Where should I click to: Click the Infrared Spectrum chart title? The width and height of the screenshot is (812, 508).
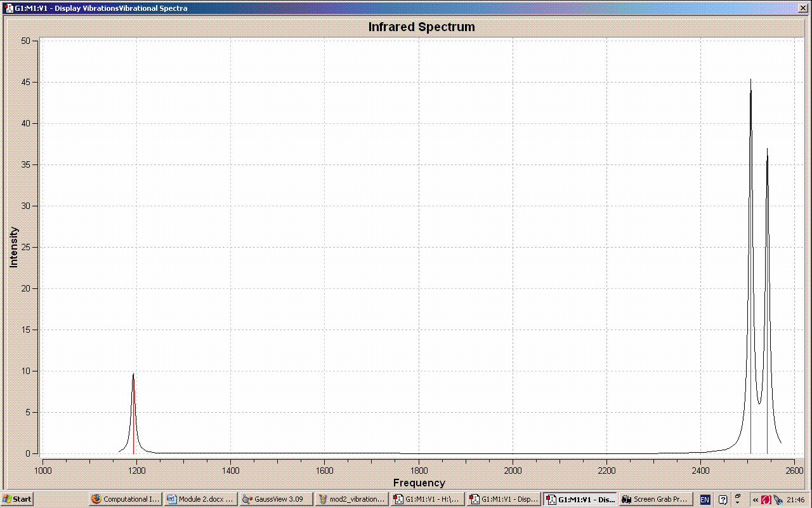click(422, 27)
